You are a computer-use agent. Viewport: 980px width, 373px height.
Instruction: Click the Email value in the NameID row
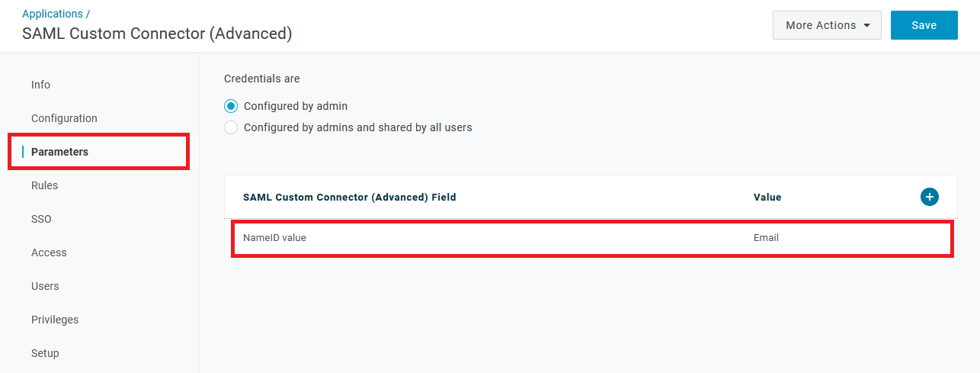pyautogui.click(x=766, y=238)
